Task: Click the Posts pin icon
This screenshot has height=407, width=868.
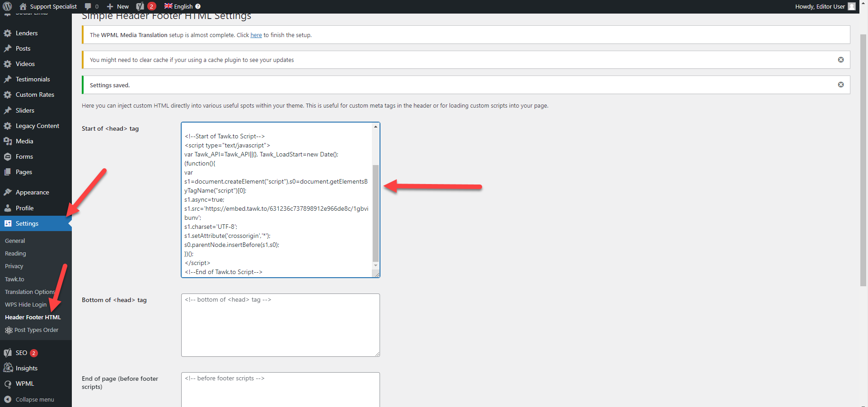Action: click(8, 48)
